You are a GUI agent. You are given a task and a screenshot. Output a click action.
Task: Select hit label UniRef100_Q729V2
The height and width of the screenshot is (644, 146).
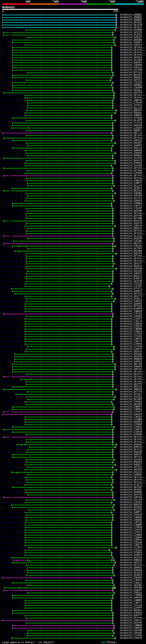131,35
